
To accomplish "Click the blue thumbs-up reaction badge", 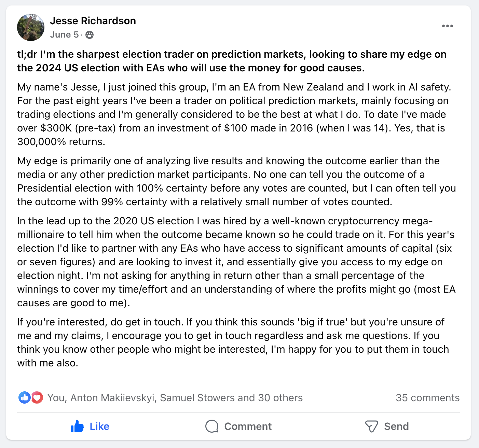I will (25, 397).
